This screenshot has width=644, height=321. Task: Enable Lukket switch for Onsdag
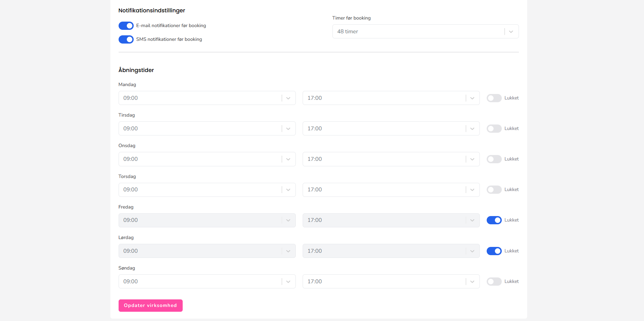coord(494,159)
